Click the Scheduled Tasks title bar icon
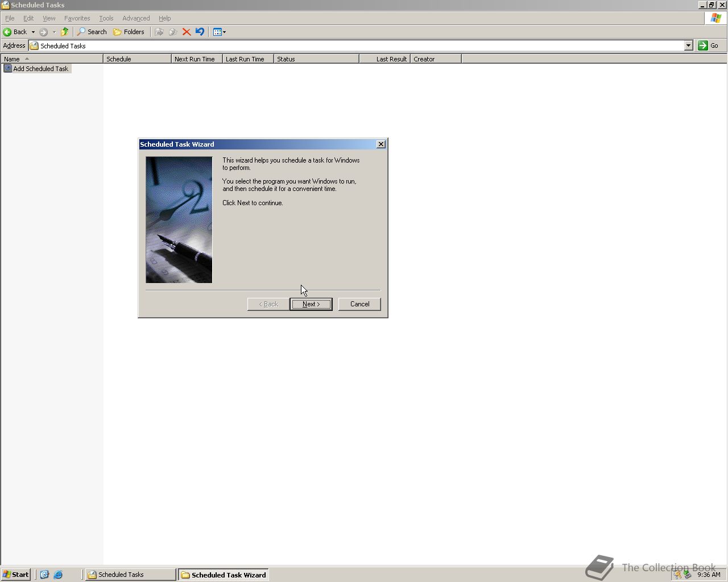 click(5, 5)
